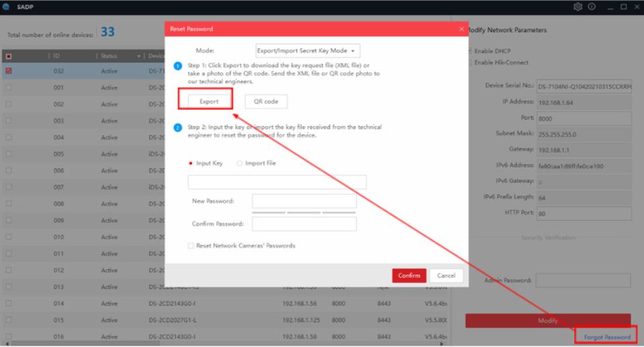Image resolution: width=644 pixels, height=347 pixels.
Task: Toggle the Enable Hik-Connect checkbox
Action: [x=470, y=62]
